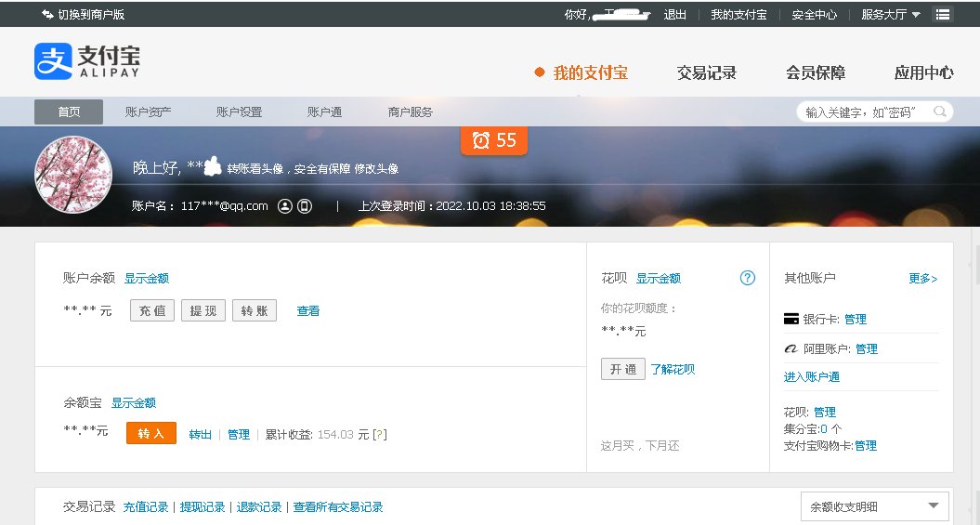
Task: Click the Ali account logo icon
Action: click(x=791, y=348)
